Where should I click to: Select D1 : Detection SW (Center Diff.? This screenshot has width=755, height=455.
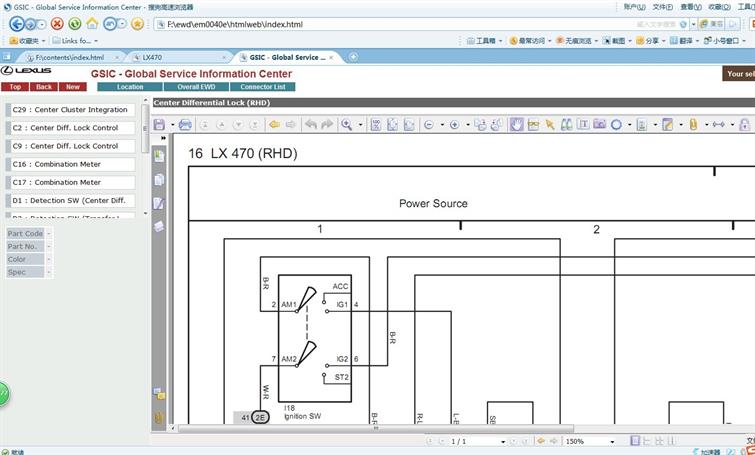coord(70,201)
